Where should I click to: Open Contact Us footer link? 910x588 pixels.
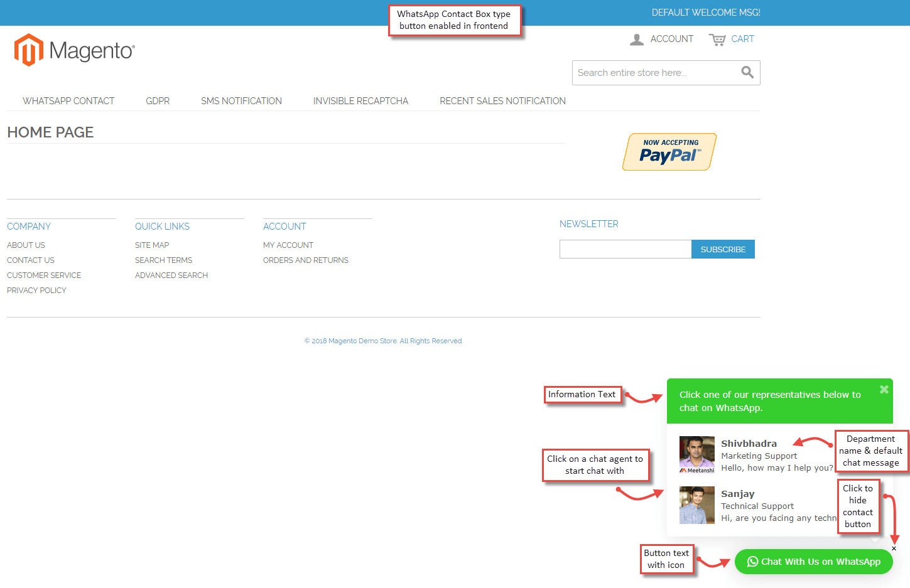[31, 260]
